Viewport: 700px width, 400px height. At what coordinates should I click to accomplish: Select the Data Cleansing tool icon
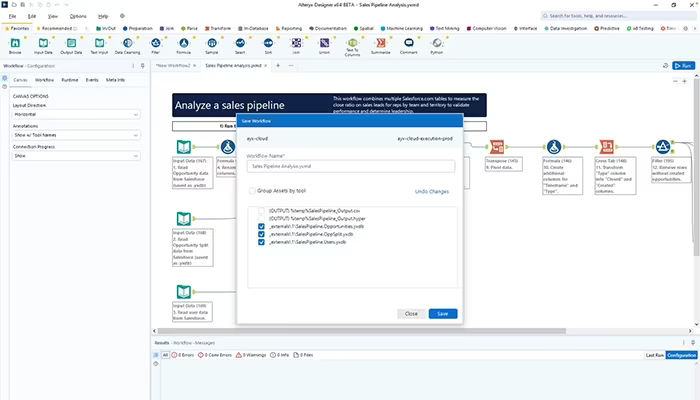pyautogui.click(x=128, y=43)
